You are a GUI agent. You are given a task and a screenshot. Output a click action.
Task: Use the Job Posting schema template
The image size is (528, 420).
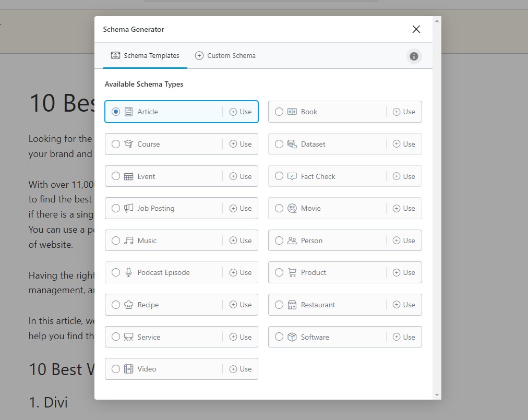pos(241,209)
